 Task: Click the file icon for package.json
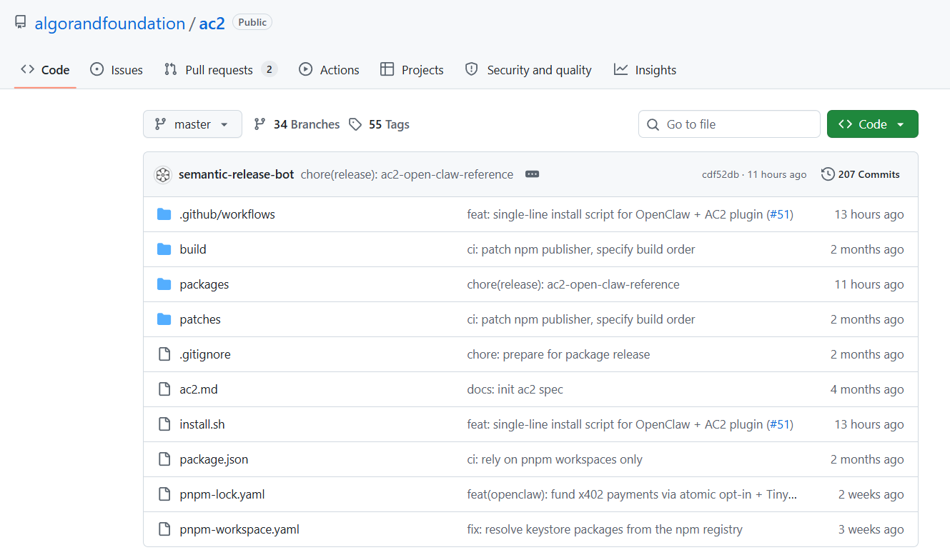pos(164,459)
